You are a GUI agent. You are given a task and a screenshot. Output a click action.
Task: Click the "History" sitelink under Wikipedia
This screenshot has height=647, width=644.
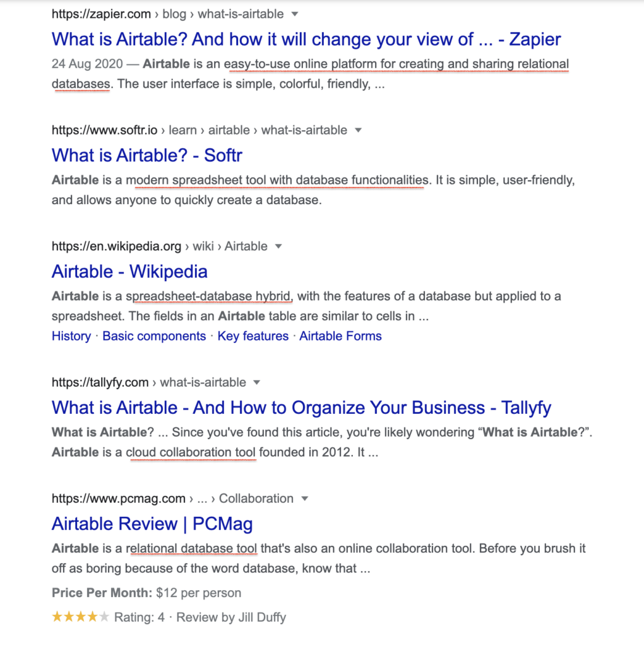pyautogui.click(x=71, y=336)
